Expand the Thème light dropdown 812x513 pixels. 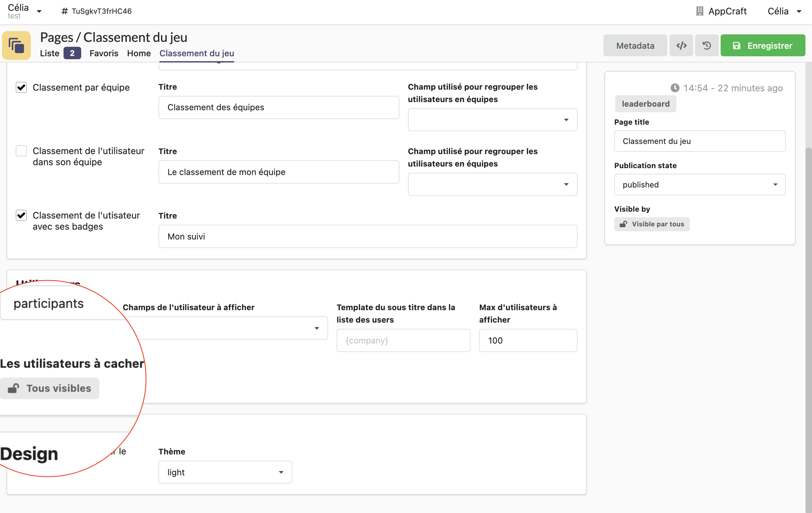(225, 472)
